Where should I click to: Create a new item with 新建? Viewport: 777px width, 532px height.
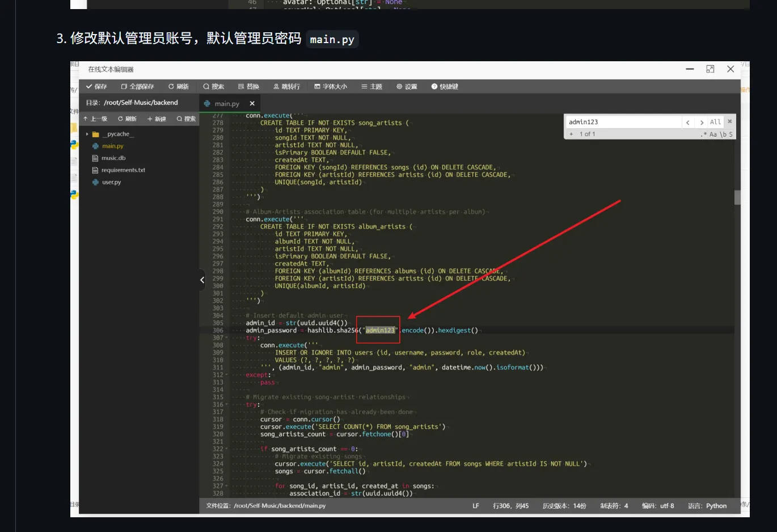(157, 119)
